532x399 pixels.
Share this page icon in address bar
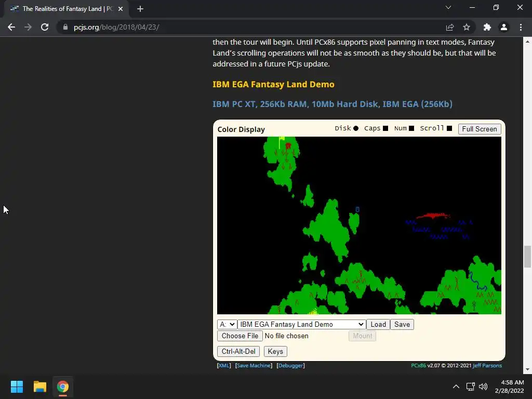point(450,27)
